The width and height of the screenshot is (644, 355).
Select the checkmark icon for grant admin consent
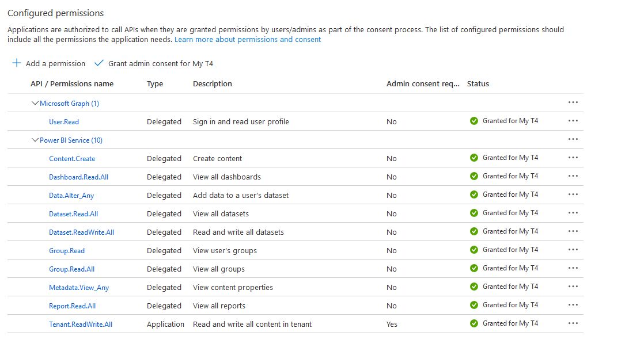point(99,62)
